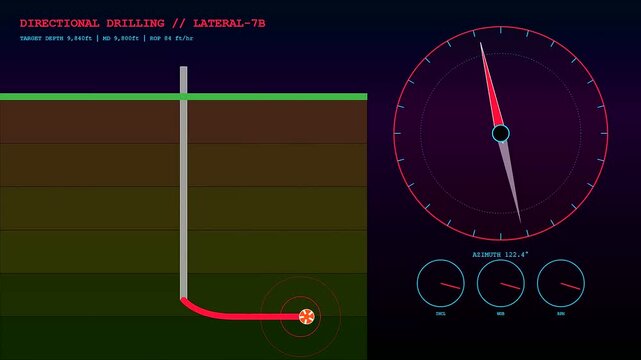
Task: Click the INCL gauge dial
Action: [441, 283]
